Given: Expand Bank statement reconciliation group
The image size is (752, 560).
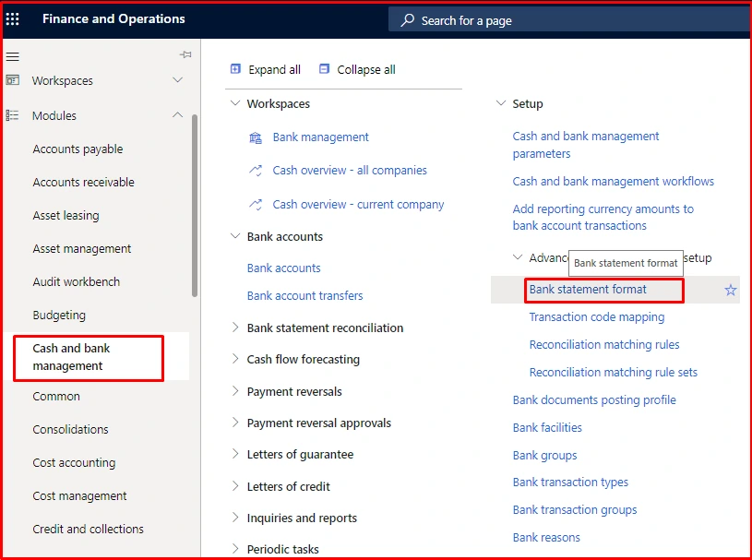Looking at the screenshot, I should coord(235,328).
